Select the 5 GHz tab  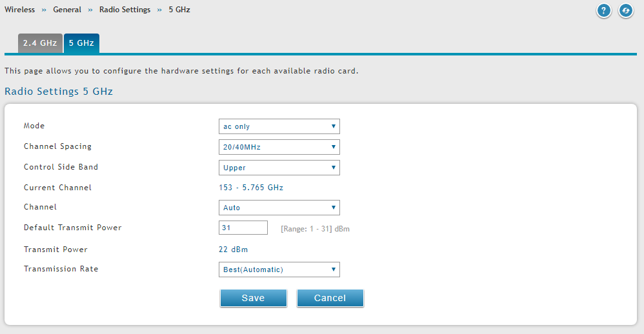[x=81, y=44]
